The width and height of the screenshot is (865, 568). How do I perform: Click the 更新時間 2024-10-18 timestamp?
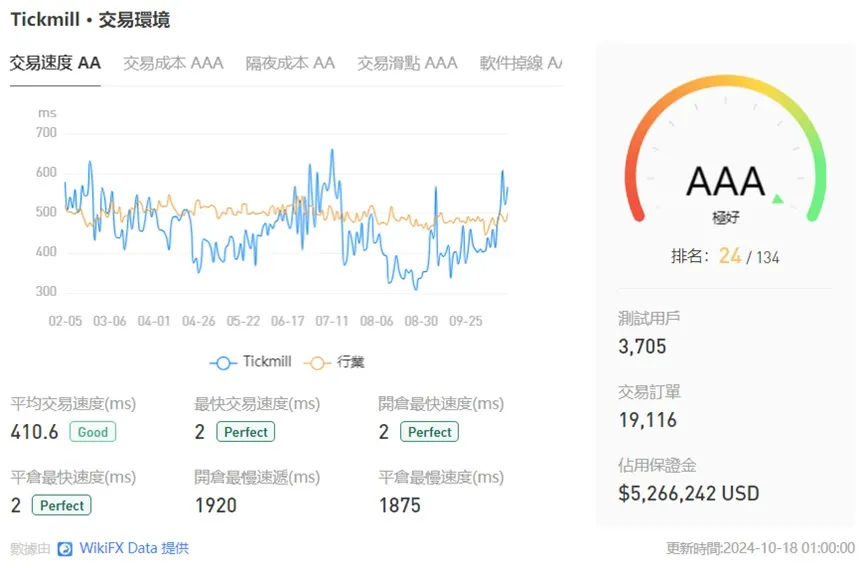760,548
